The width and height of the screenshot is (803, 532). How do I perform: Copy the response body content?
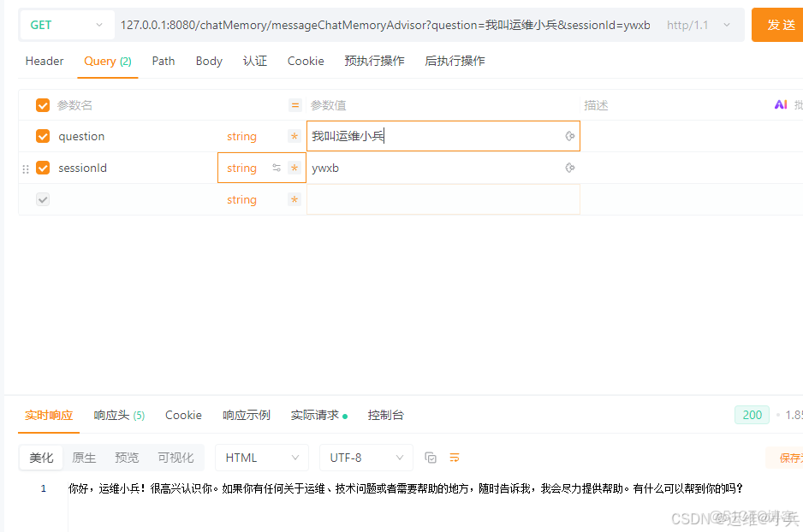(431, 458)
